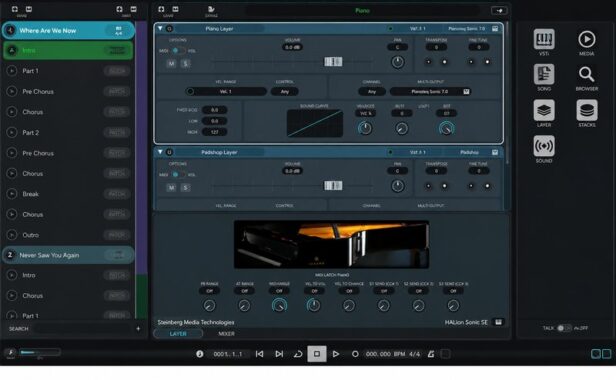Click the play icon beside Outro

[12, 235]
